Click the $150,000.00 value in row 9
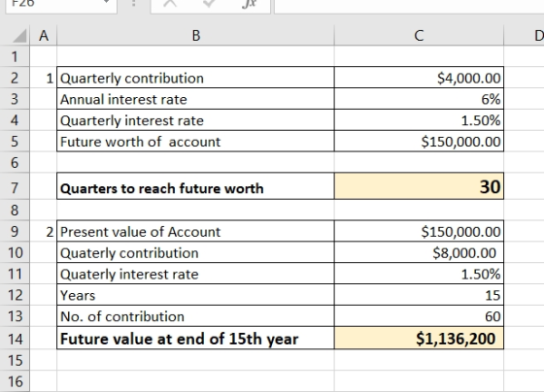 click(419, 231)
